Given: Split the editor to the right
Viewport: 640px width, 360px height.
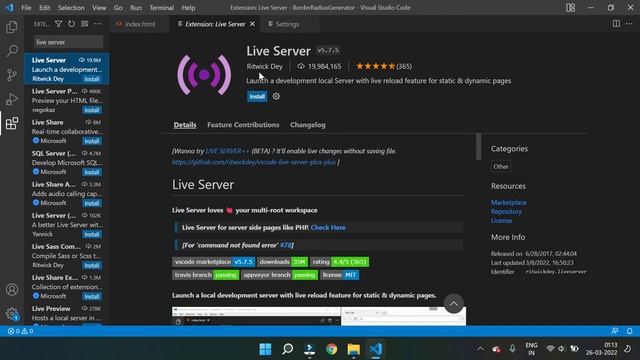Looking at the screenshot, I should [x=616, y=24].
